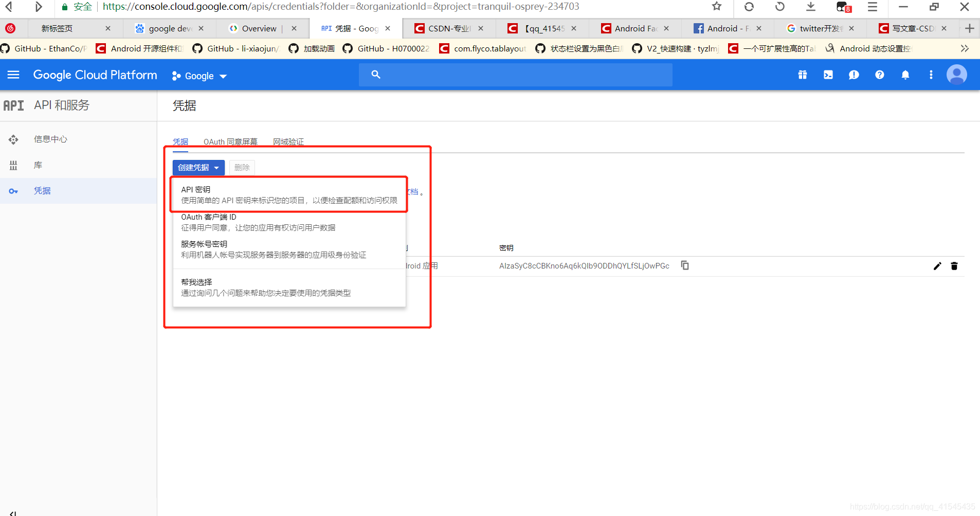Viewport: 980px width, 516px height.
Task: Open the extension icon with badge 8
Action: (844, 7)
